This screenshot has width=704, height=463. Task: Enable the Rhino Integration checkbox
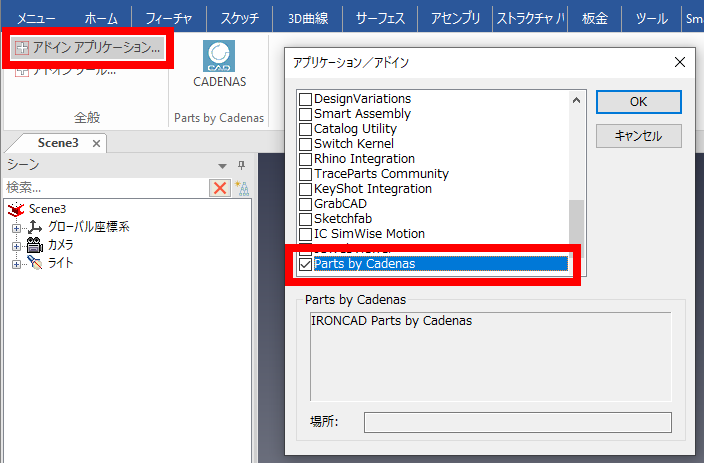pos(305,159)
